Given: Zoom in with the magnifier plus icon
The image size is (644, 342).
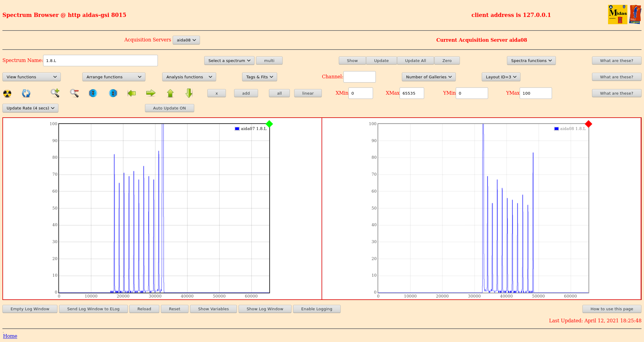Looking at the screenshot, I should (x=55, y=93).
